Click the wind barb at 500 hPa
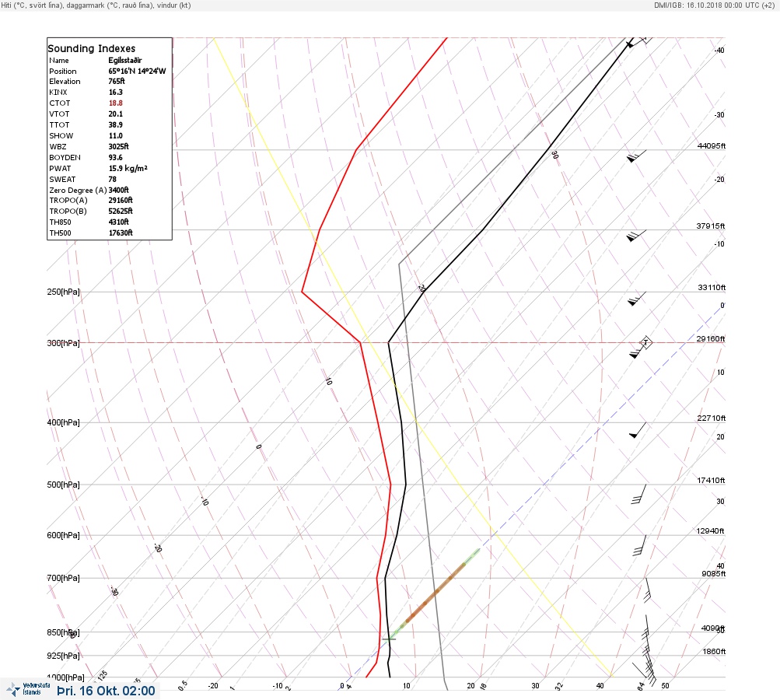 point(638,494)
